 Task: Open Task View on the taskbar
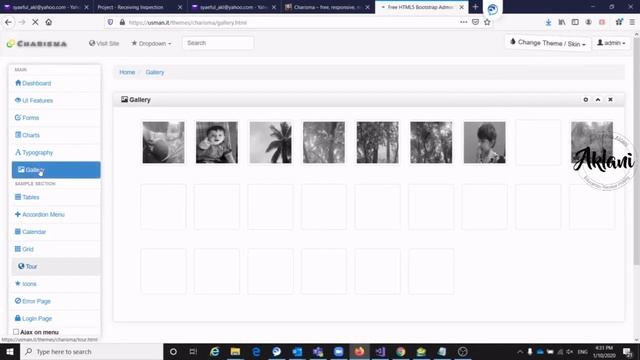[193, 351]
